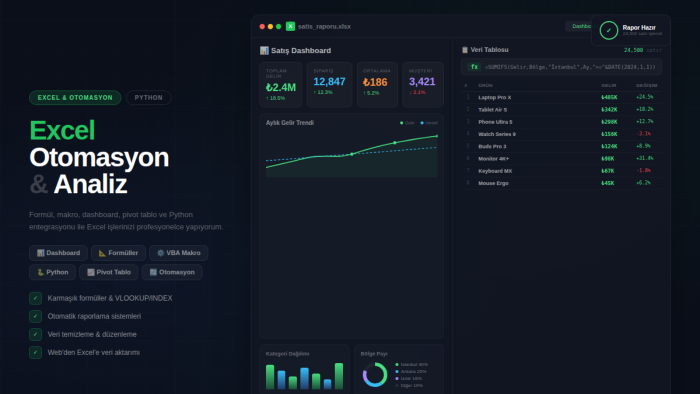
Task: Select the EXCEL & OTOMASYON badge
Action: coord(75,98)
